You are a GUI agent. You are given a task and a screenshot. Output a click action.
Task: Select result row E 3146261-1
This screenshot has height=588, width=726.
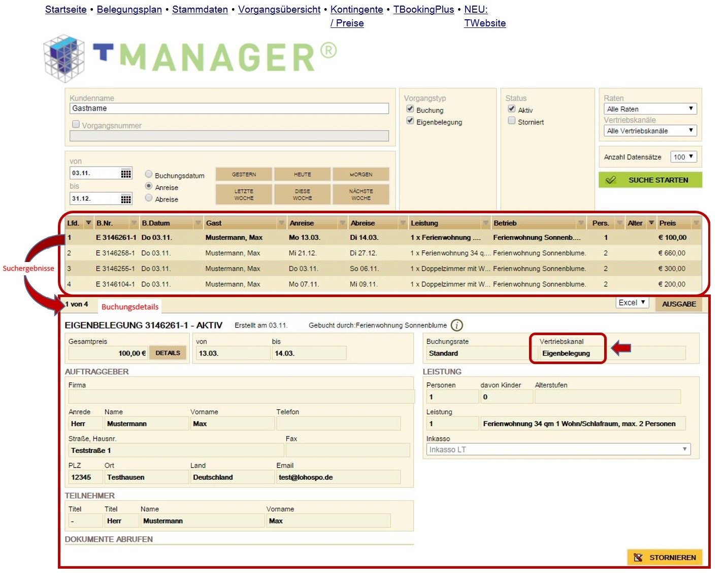click(x=383, y=237)
